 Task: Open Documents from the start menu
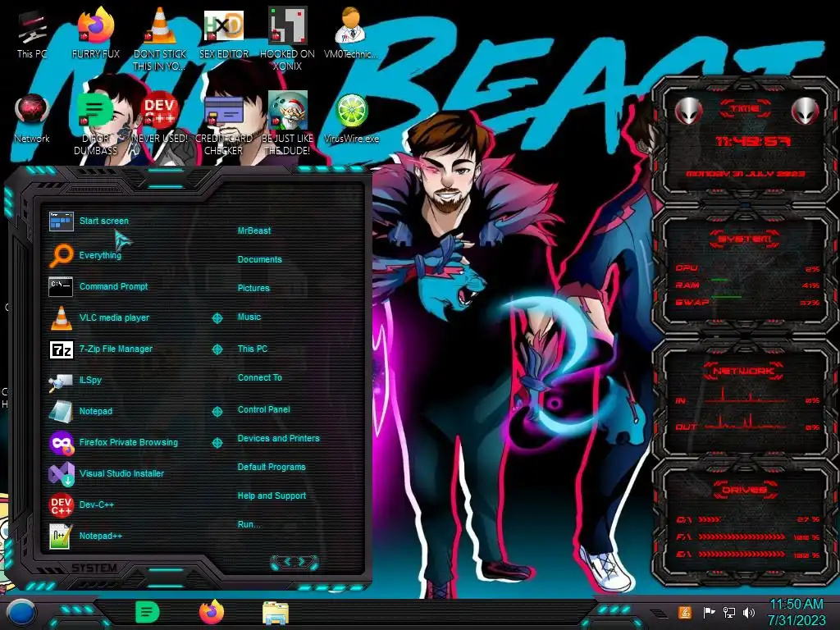click(259, 259)
